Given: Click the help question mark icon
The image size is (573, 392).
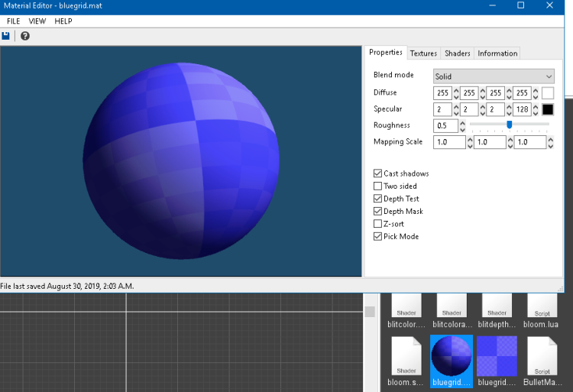Looking at the screenshot, I should click(x=25, y=36).
